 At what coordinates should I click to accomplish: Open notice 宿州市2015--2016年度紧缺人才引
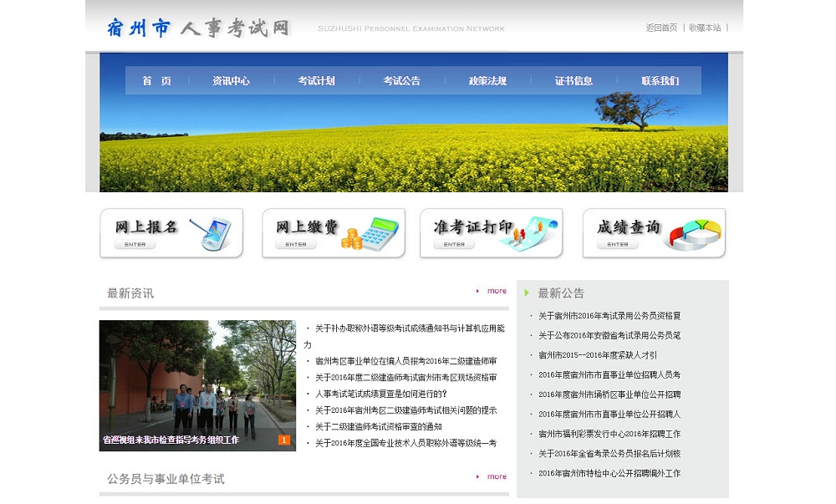598,355
